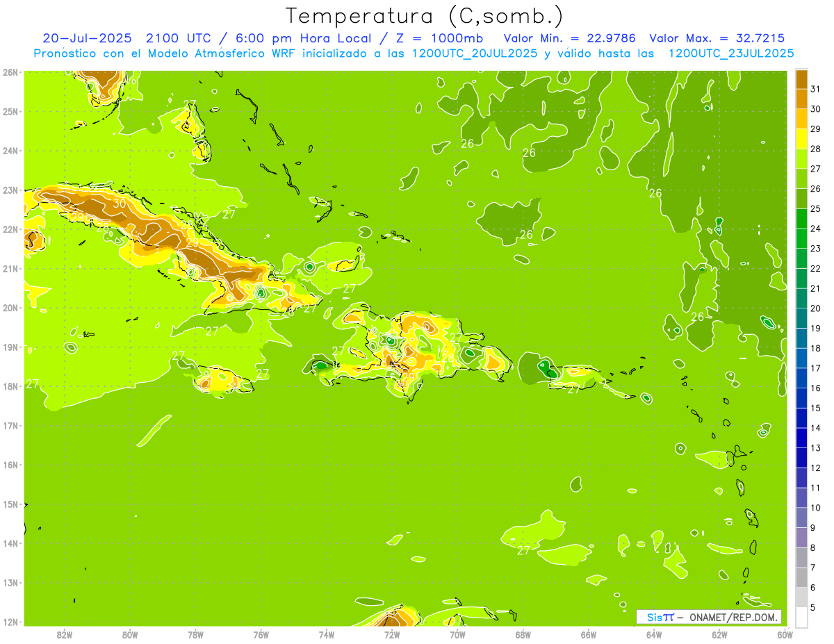Click the dark orange top swatch above legend 31
The height and width of the screenshot is (644, 834).
(801, 79)
